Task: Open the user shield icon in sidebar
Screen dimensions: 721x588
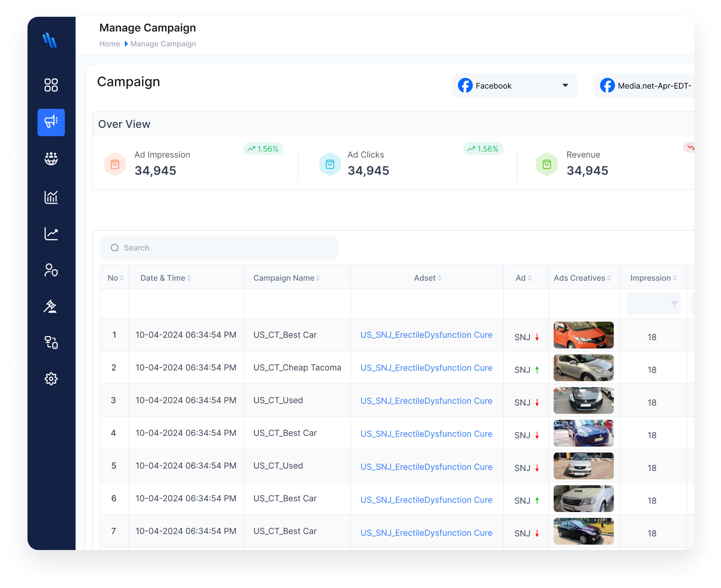Action: (x=51, y=270)
